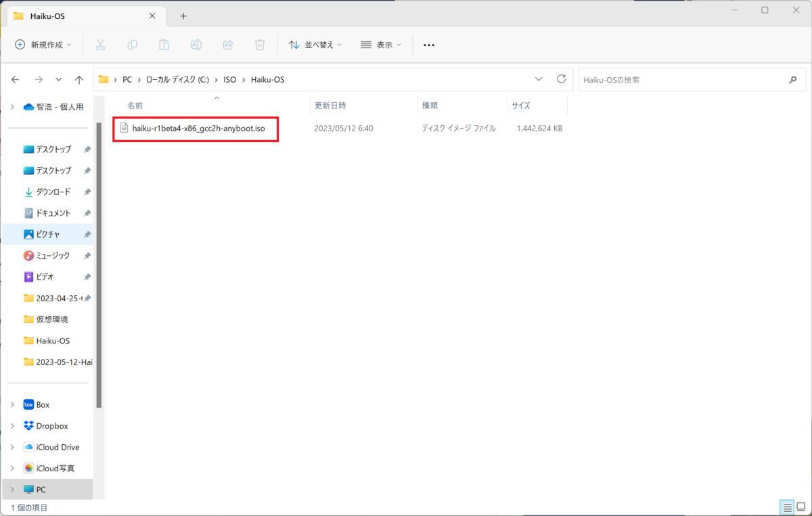This screenshot has height=516, width=812.
Task: Expand 智浩 - 個人用 OneDrive node
Action: pyautogui.click(x=12, y=106)
